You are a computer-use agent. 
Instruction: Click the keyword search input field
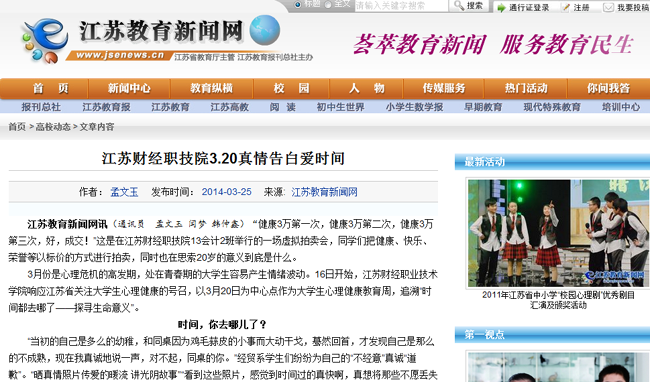(401, 5)
